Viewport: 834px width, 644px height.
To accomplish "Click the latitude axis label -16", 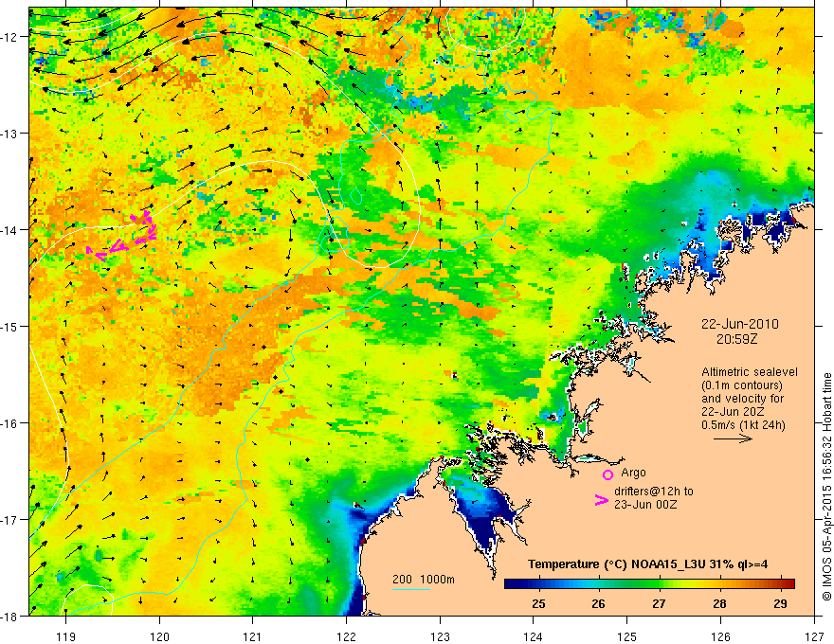I will tap(10, 423).
